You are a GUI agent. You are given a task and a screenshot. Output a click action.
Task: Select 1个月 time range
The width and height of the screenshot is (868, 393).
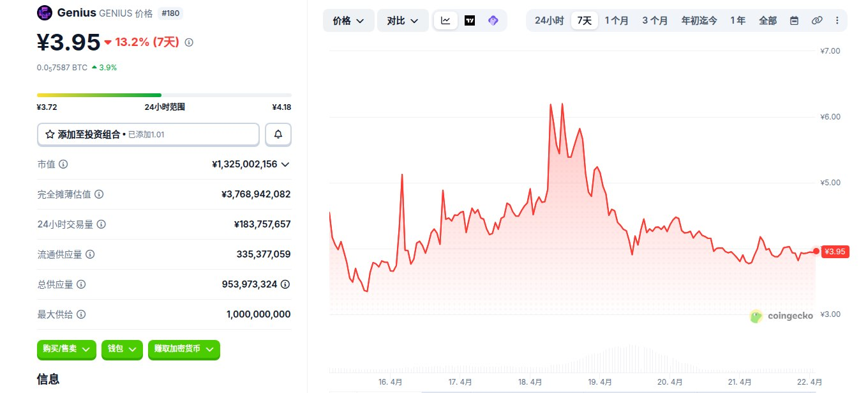click(x=617, y=20)
